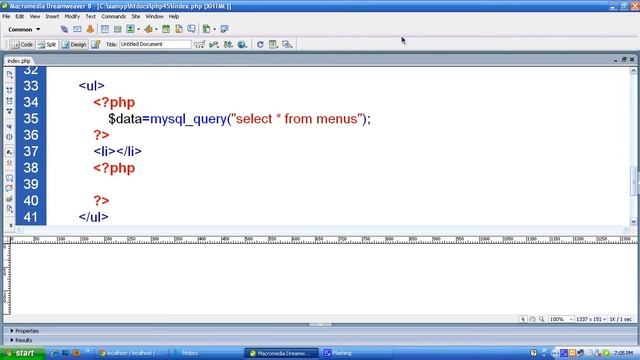Screen dimensions: 640x360
Task: Click the Balance Braces icon
Action: 9,137
